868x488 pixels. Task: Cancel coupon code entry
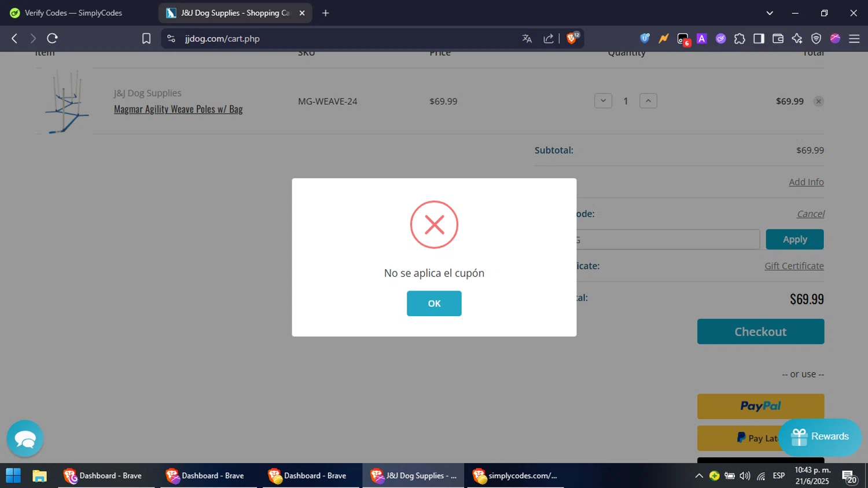point(810,214)
